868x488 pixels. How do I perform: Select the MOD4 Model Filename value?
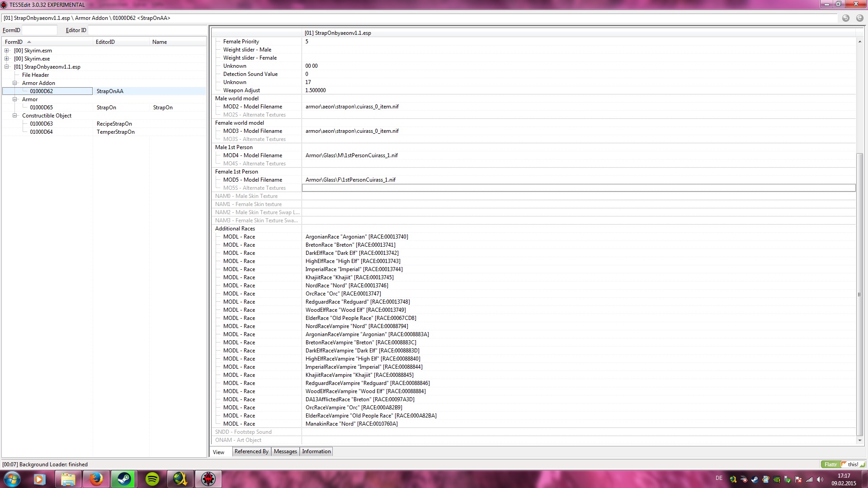coord(352,155)
